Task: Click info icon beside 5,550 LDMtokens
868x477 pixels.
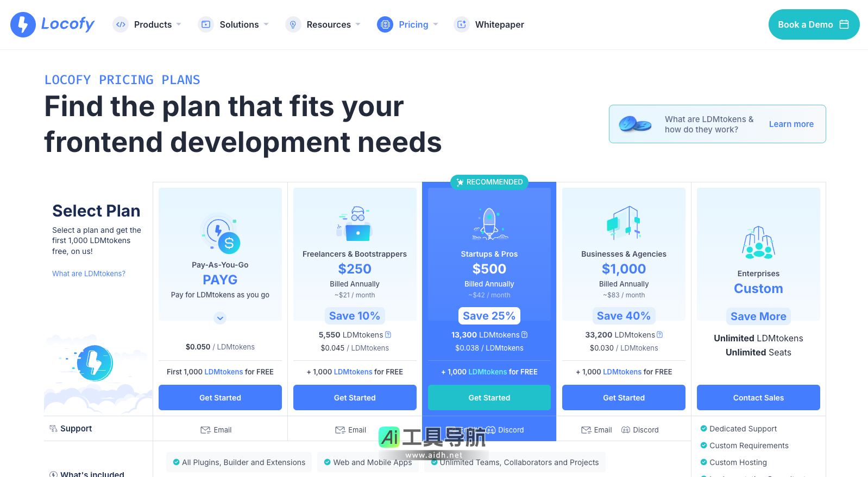Action: (x=388, y=335)
